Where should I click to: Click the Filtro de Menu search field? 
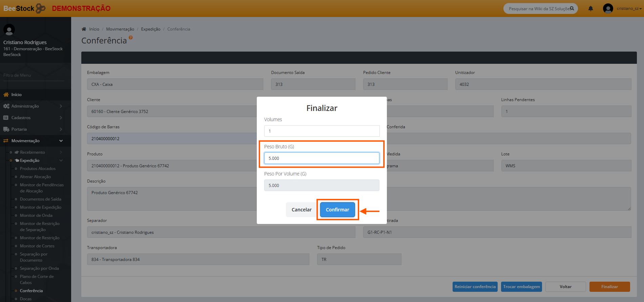click(33, 75)
